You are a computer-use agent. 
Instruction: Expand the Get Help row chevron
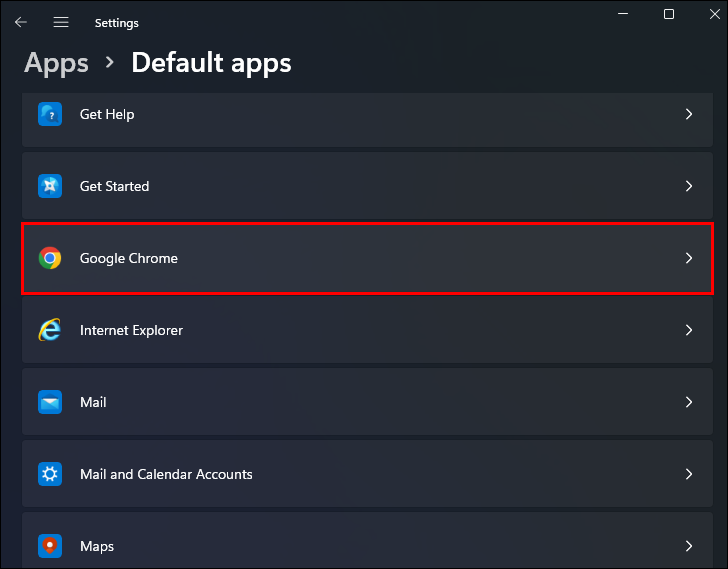pos(688,114)
